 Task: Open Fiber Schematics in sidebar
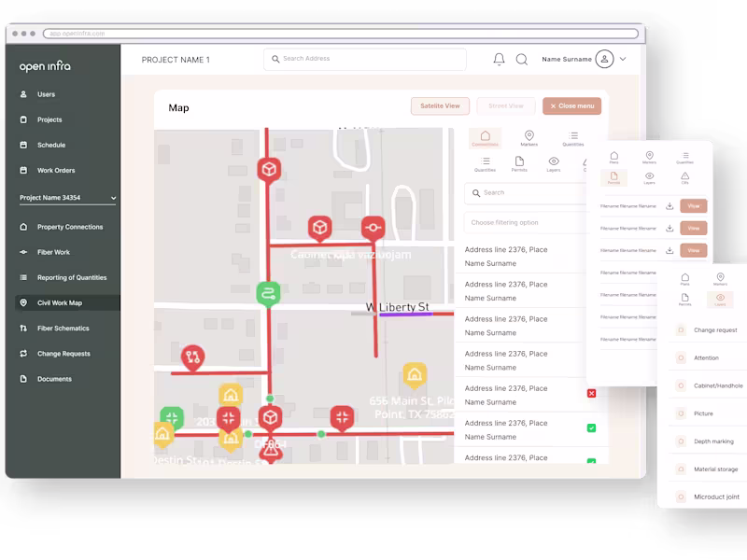pyautogui.click(x=63, y=329)
